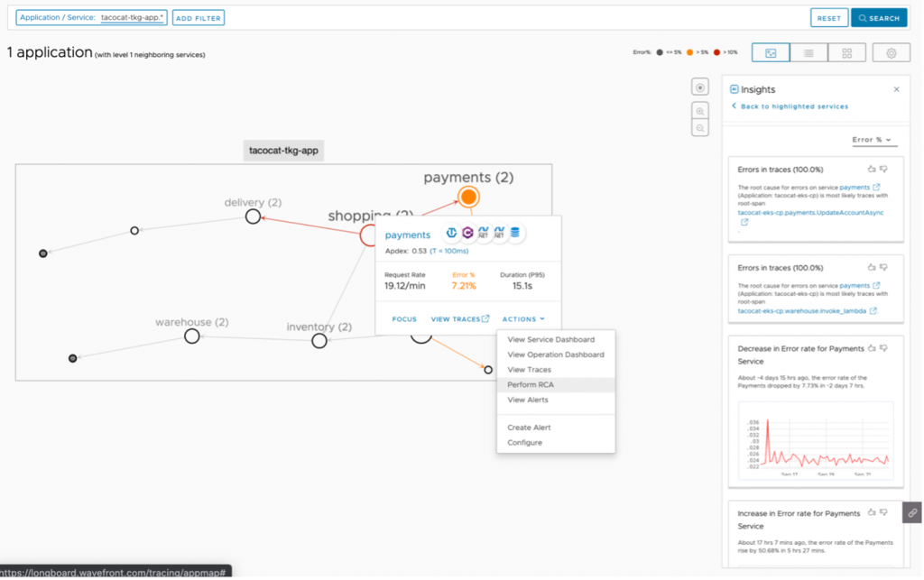The height and width of the screenshot is (580, 924).
Task: Click the orange payments service node
Action: (x=467, y=197)
